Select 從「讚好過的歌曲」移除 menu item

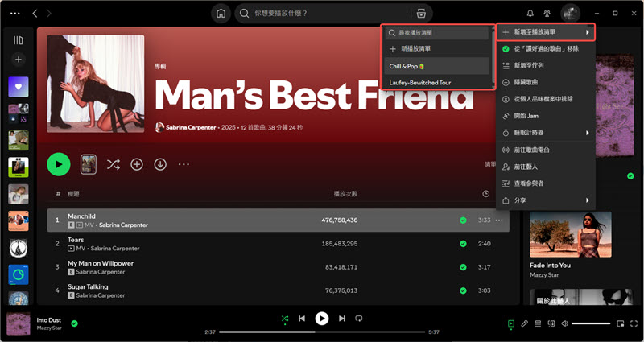[x=546, y=49]
